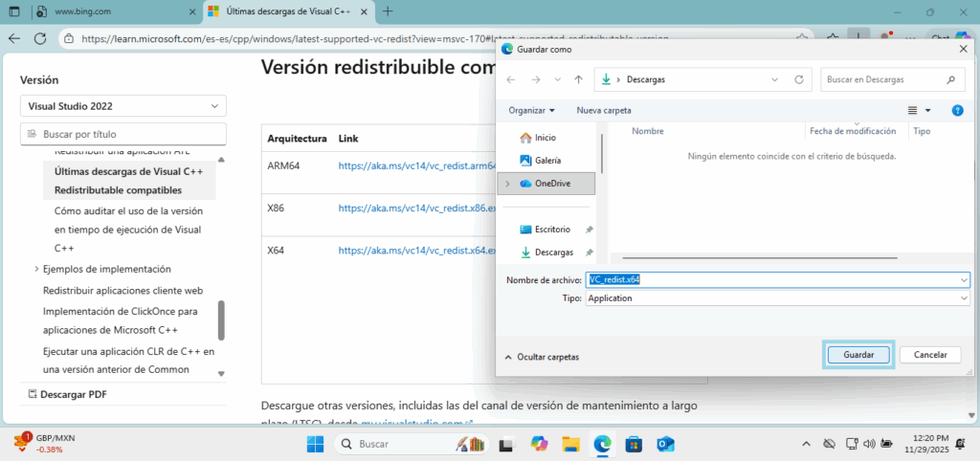Open the Nombre de archivo dropdown arrow
980x461 pixels.
pos(965,280)
